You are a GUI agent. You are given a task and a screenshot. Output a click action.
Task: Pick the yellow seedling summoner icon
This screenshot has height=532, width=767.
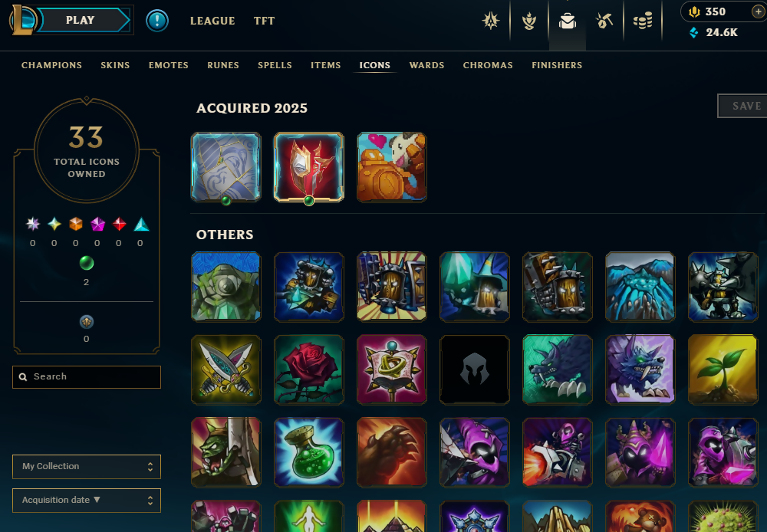coord(723,369)
